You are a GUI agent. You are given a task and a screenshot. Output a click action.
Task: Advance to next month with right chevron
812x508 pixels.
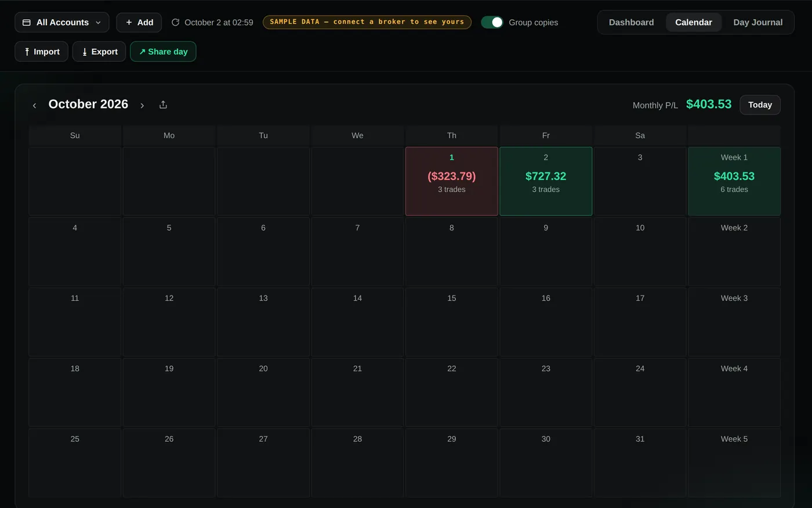point(142,105)
